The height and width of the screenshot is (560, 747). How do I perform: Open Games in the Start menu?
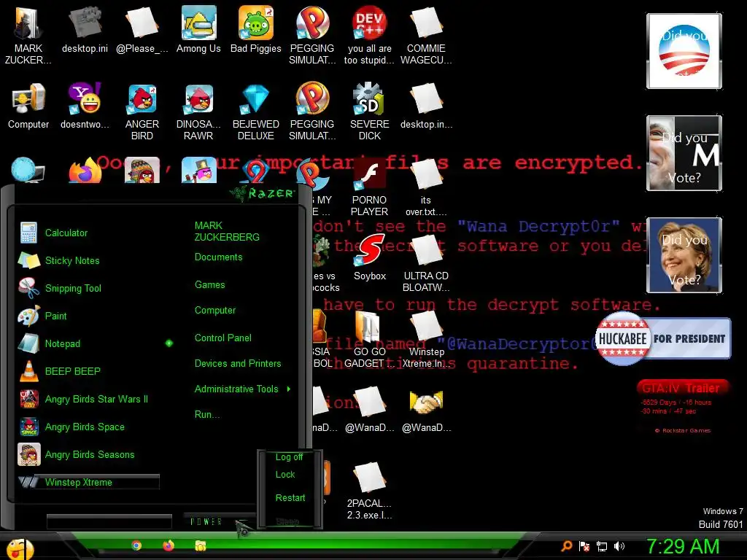209,285
